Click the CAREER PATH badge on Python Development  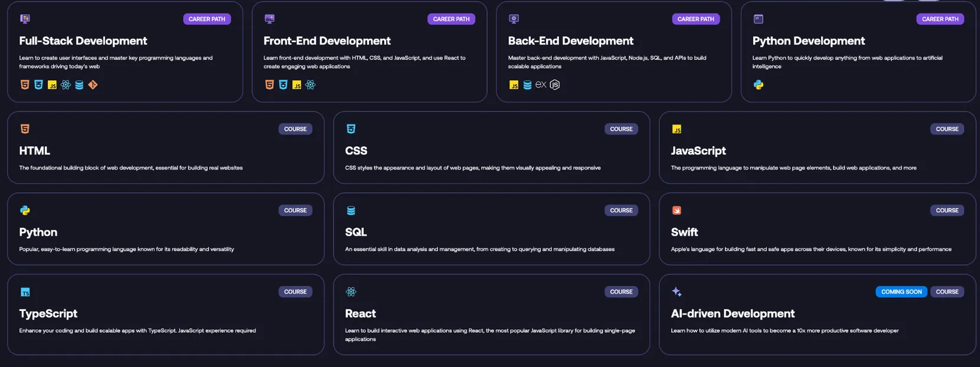(x=940, y=19)
